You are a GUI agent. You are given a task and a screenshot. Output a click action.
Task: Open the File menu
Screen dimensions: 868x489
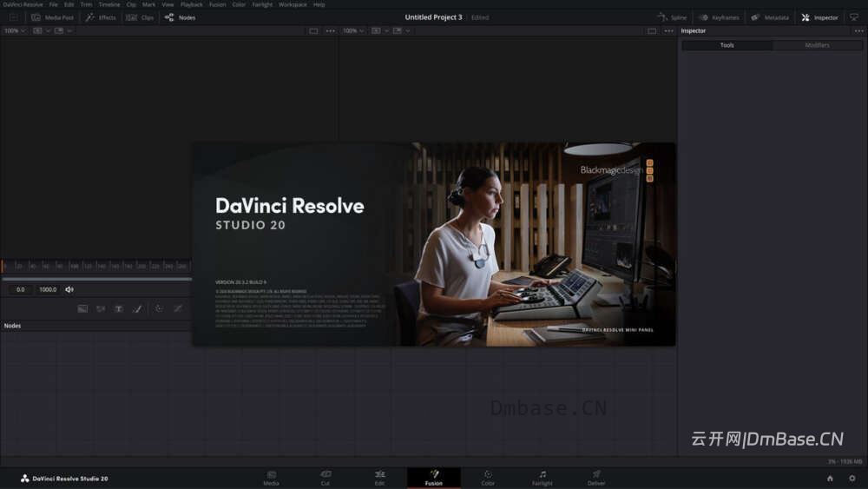[x=53, y=3]
